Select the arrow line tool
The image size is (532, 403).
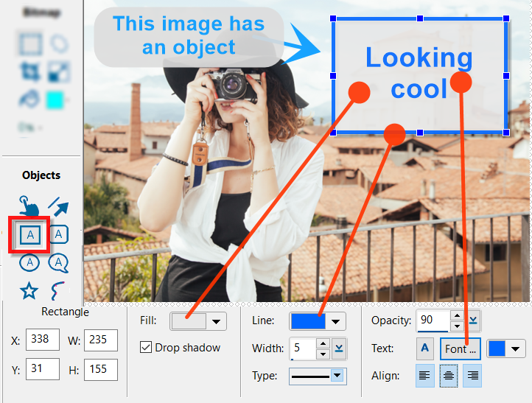click(x=59, y=202)
